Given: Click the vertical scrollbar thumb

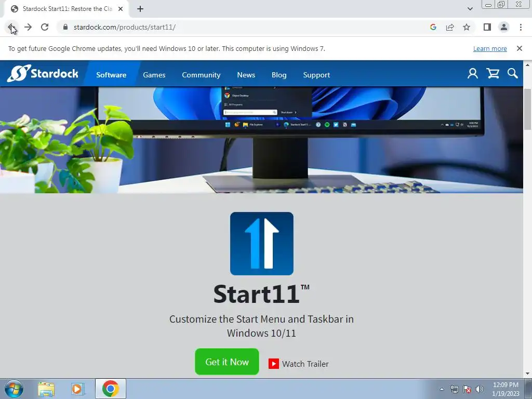Looking at the screenshot, I should tap(528, 109).
